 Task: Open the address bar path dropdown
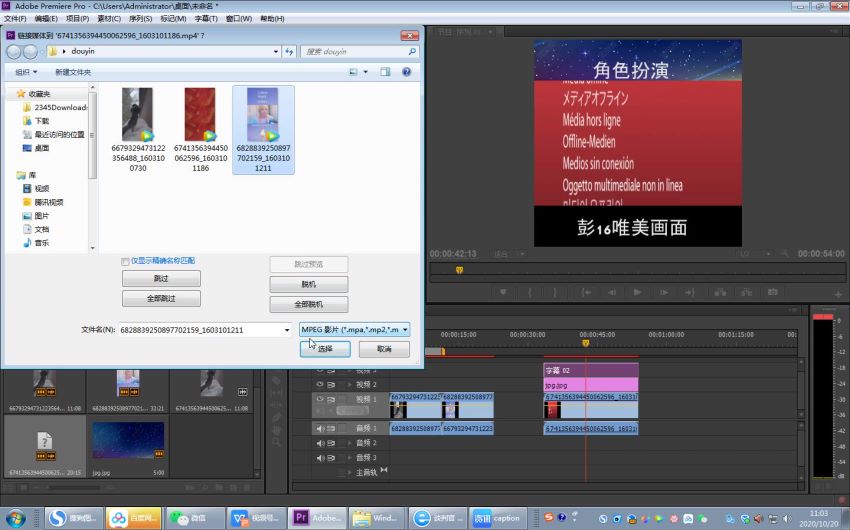(x=275, y=51)
